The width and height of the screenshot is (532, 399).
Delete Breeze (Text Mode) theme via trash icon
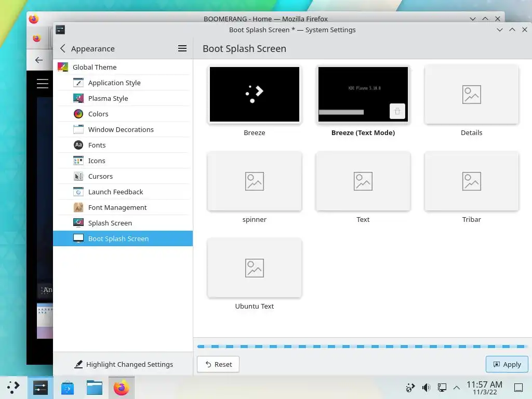tap(397, 111)
